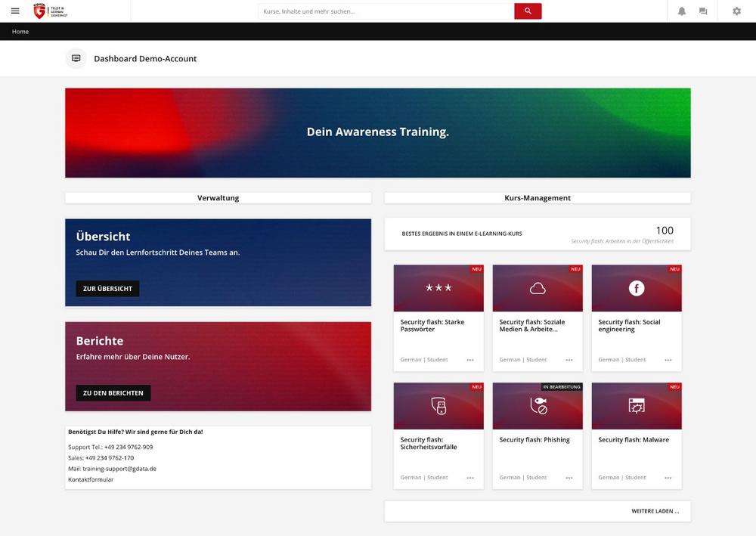The width and height of the screenshot is (756, 536).
Task: Open three-dot menu on Sicherheitsvorfälle card
Action: (470, 478)
